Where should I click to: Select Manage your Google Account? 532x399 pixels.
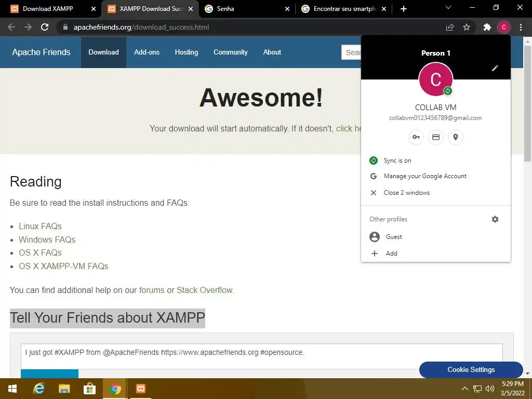[436, 176]
